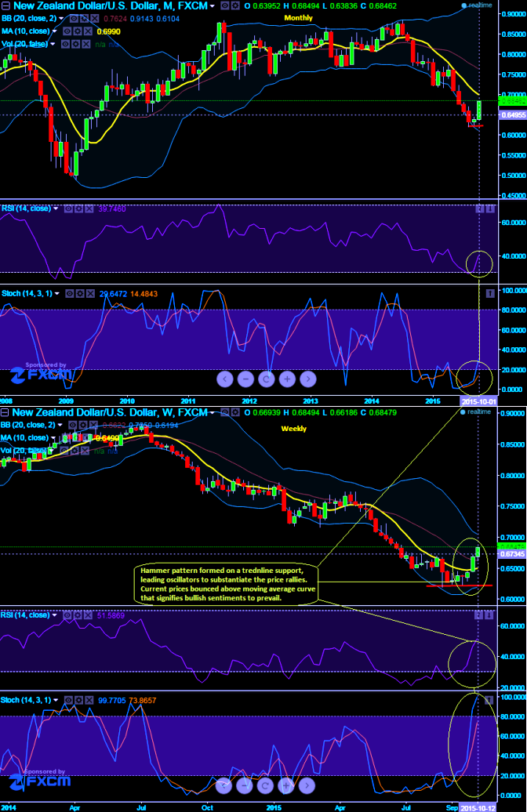Move weekly RSI pane up with arrow
Screen dimensions: 527x812
479,615
